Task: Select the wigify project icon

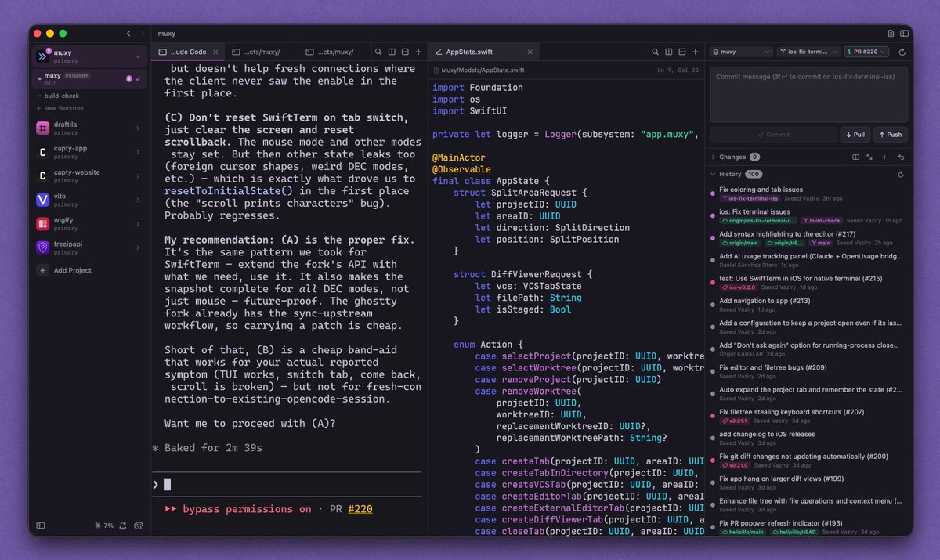Action: pyautogui.click(x=42, y=224)
